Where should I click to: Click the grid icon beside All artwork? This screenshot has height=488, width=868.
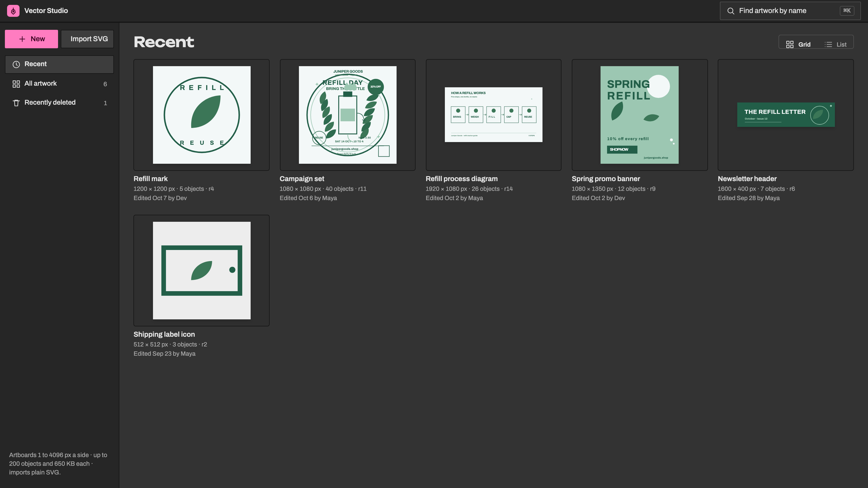coord(16,84)
